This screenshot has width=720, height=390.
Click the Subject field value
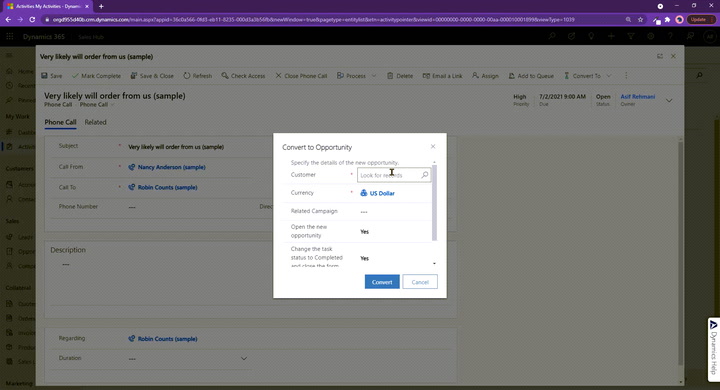coord(176,147)
